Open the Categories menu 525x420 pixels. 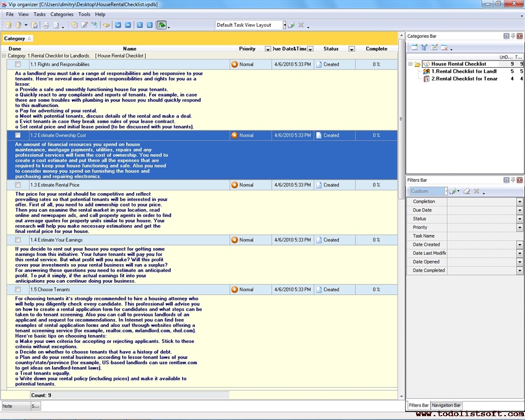62,14
